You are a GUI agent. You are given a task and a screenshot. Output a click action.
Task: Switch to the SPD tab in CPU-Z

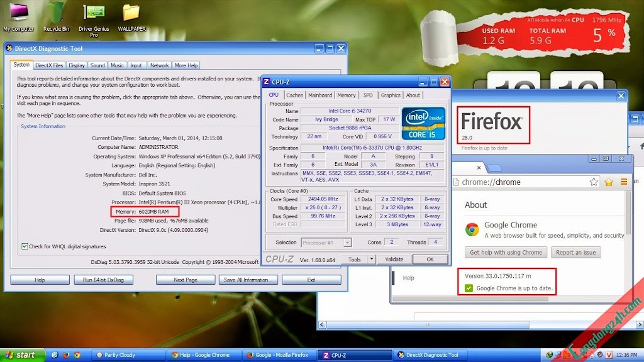(x=368, y=96)
